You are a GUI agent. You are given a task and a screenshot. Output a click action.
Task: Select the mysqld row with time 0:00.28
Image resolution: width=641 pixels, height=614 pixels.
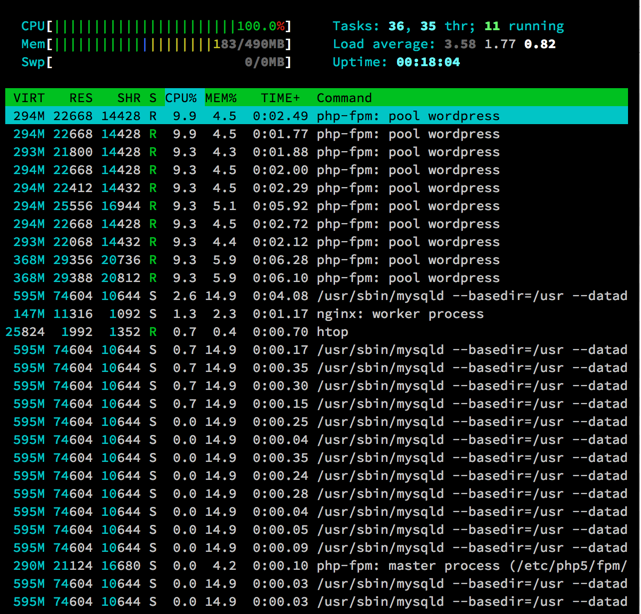click(x=316, y=494)
